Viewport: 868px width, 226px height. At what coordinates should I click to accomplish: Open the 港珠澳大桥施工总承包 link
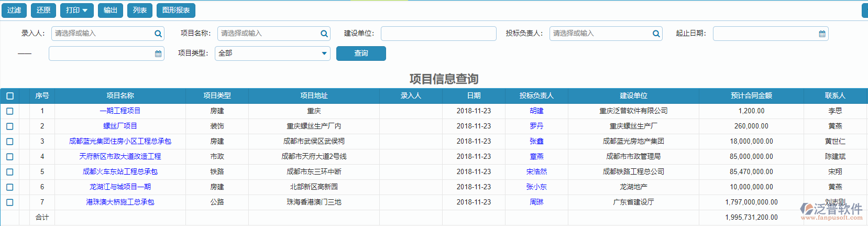point(120,202)
